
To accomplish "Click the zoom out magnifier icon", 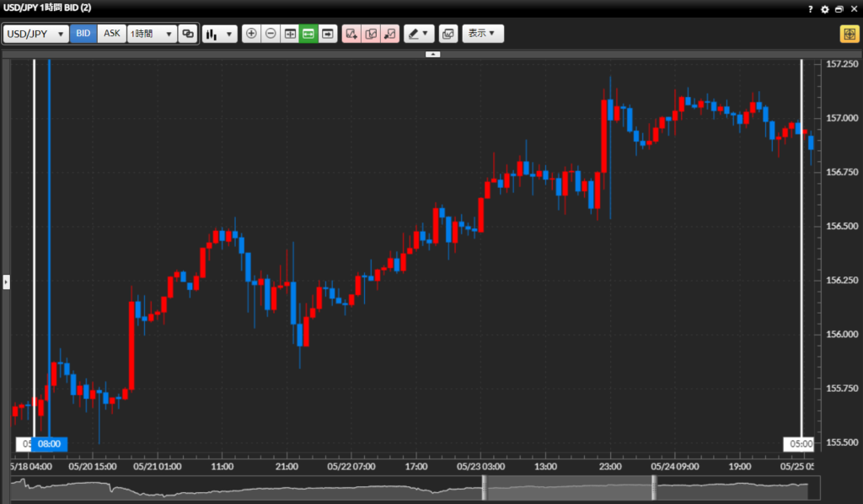I will coord(271,34).
